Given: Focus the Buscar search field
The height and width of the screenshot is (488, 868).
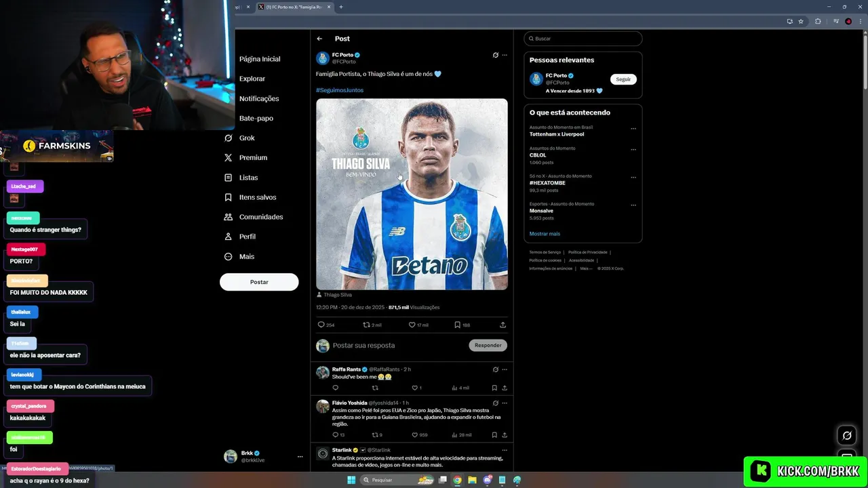Looking at the screenshot, I should pyautogui.click(x=583, y=39).
